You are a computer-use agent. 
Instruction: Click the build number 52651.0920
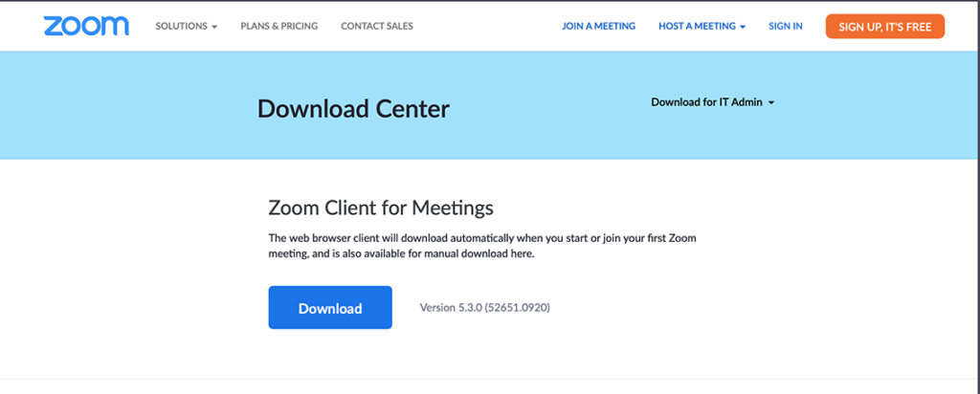(x=518, y=308)
